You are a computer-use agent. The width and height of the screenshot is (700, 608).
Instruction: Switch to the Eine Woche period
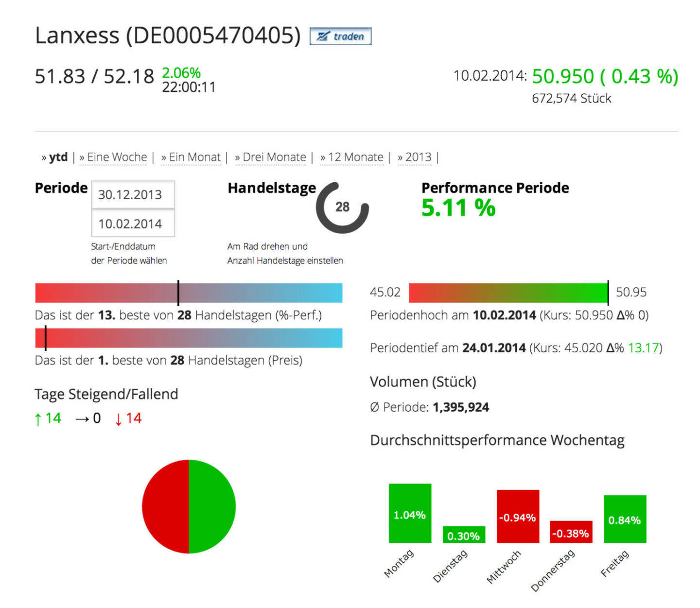pyautogui.click(x=117, y=157)
